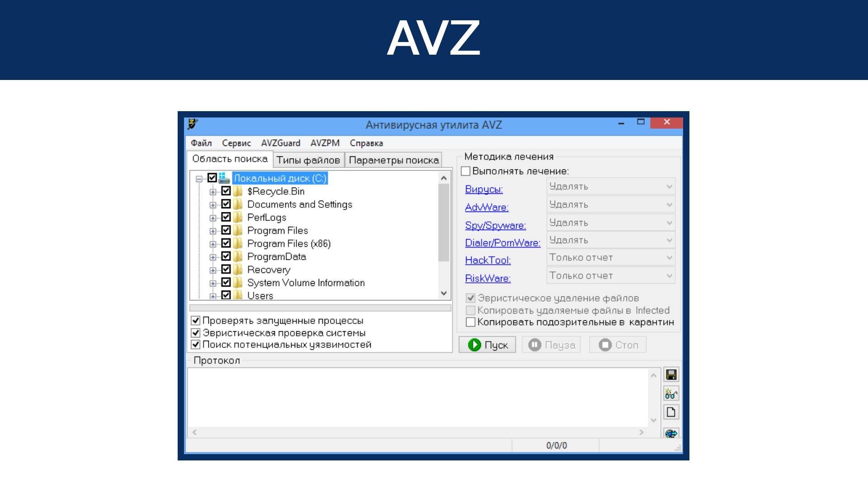Open the Spy/Spyware action dropdown
868x488 pixels.
point(611,223)
